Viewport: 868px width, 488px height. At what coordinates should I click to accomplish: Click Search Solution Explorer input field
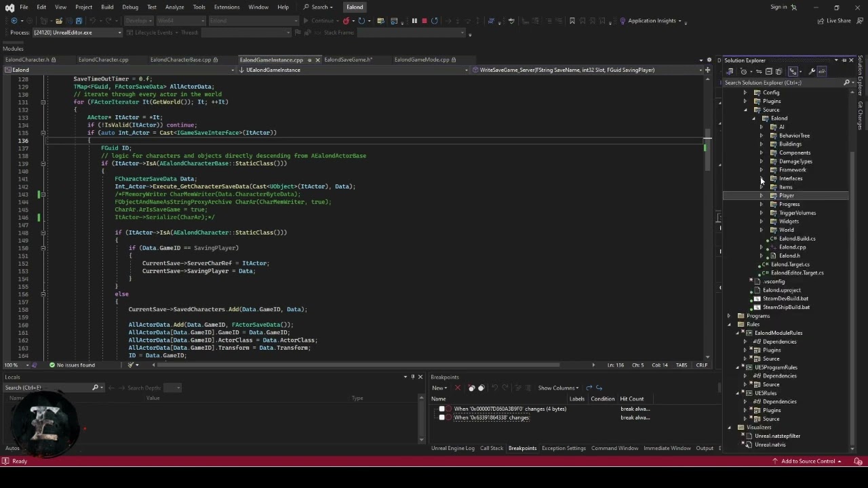pos(783,83)
